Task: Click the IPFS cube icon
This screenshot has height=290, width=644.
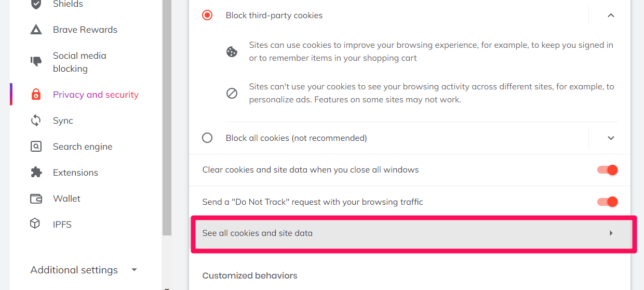Action: coord(36,225)
